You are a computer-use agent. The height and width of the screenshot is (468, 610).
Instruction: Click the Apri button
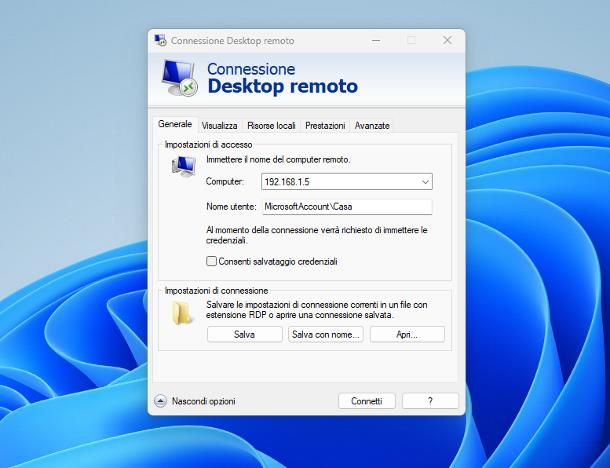click(407, 334)
